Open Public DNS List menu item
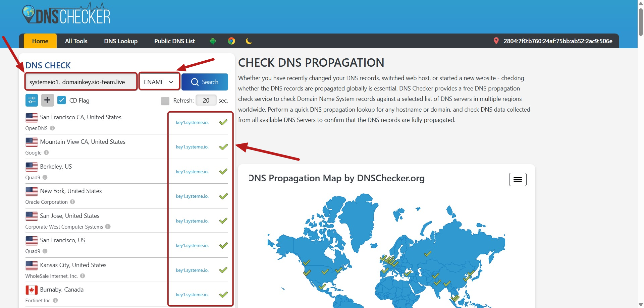Viewport: 644px width, 308px height. click(174, 41)
